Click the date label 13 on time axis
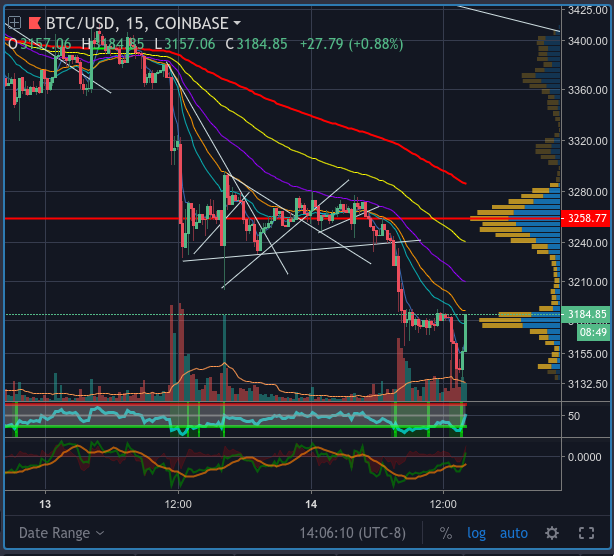Screen dimensions: 614x556 tap(45, 504)
